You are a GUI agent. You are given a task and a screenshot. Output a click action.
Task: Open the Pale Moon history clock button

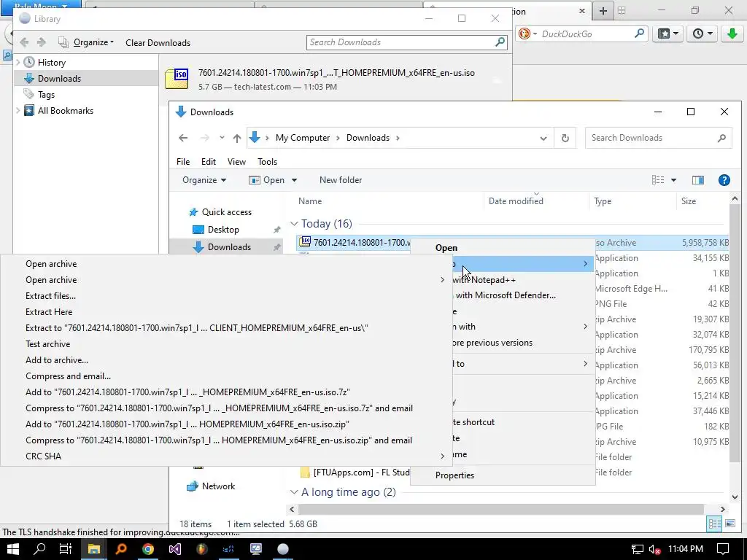click(703, 34)
